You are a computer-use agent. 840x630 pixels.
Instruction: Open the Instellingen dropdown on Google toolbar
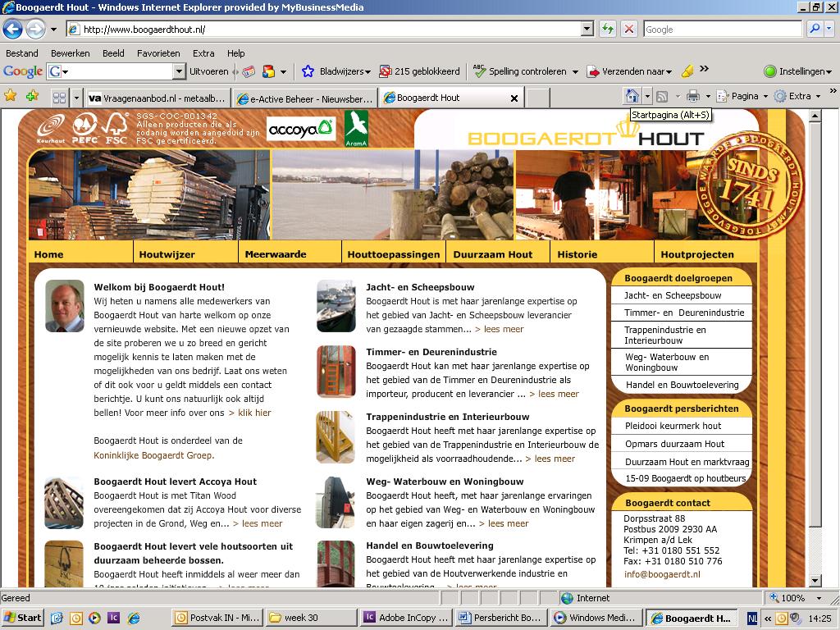(x=797, y=71)
